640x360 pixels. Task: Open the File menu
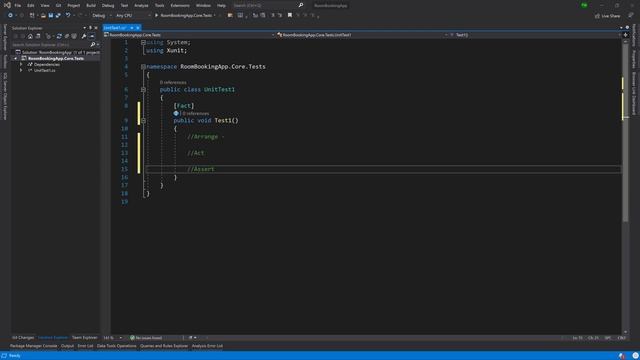18,5
